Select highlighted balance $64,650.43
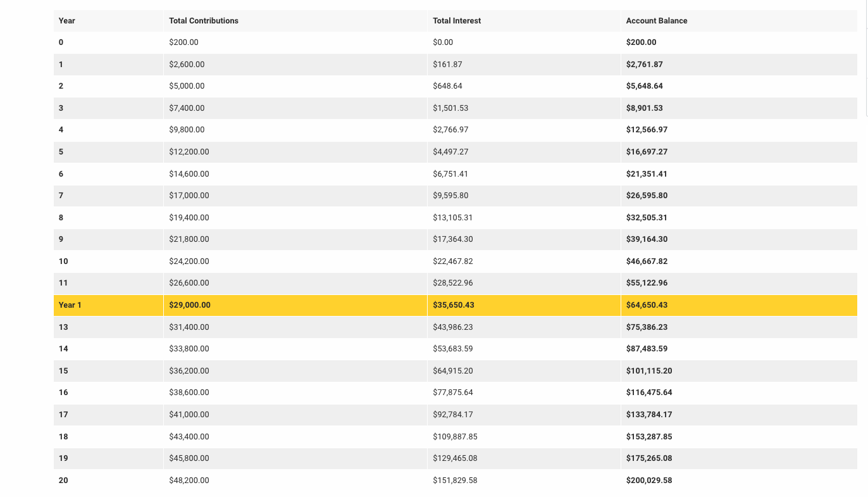The width and height of the screenshot is (868, 497). 647,305
